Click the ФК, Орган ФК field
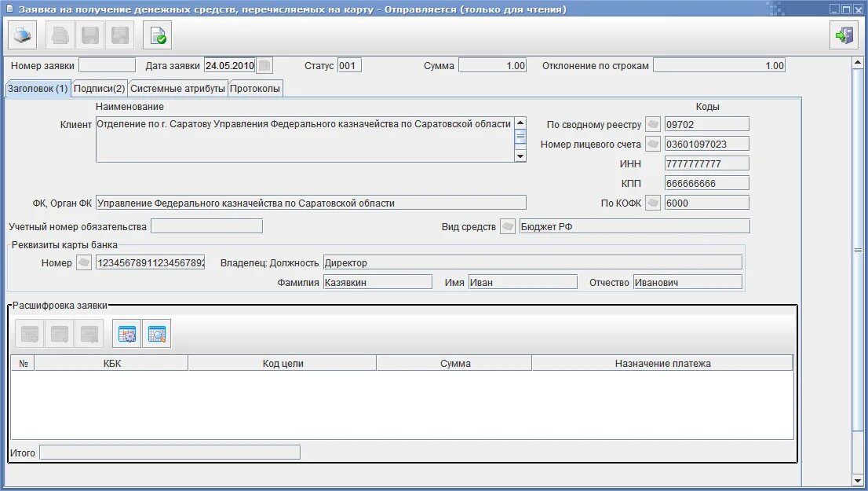The image size is (868, 491). pyautogui.click(x=311, y=203)
